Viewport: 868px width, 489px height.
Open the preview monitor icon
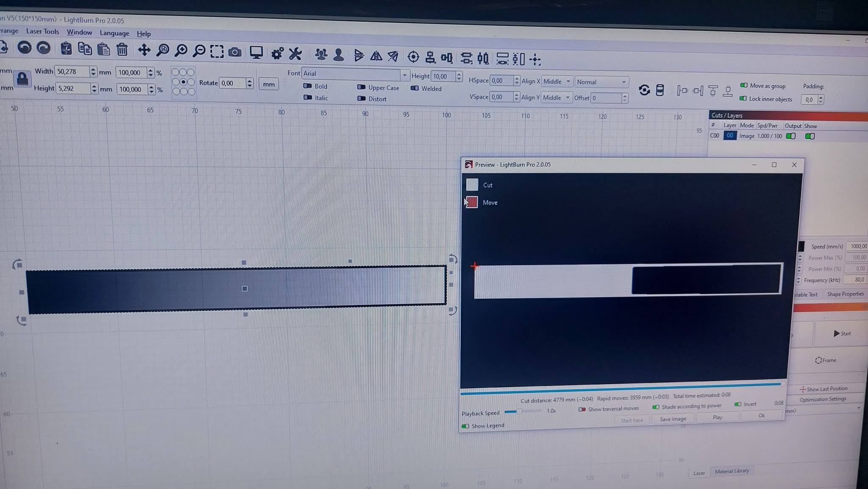256,53
